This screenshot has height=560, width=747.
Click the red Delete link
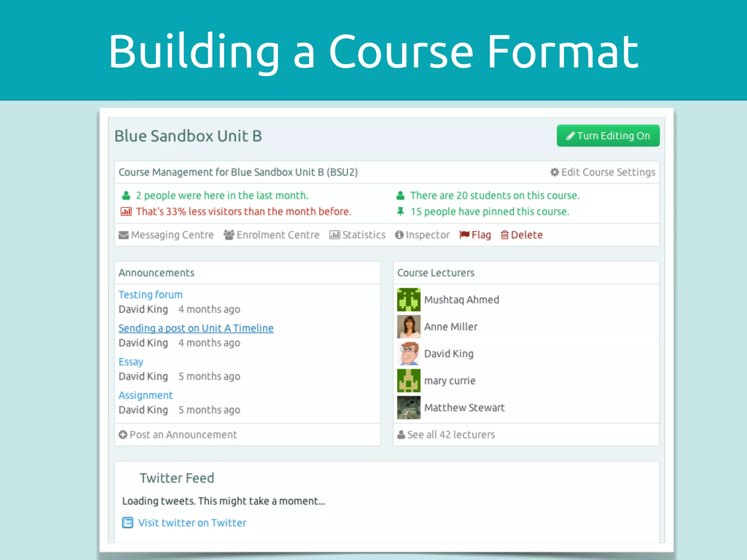[527, 235]
